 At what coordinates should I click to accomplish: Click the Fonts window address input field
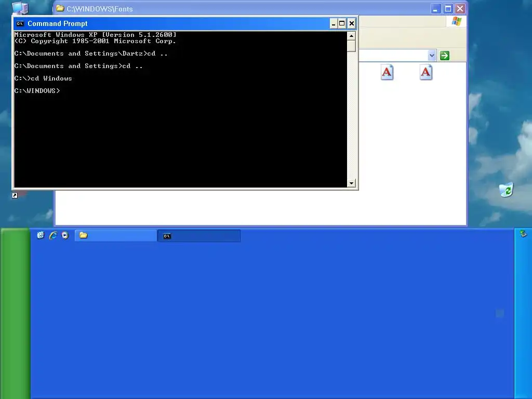tap(393, 55)
